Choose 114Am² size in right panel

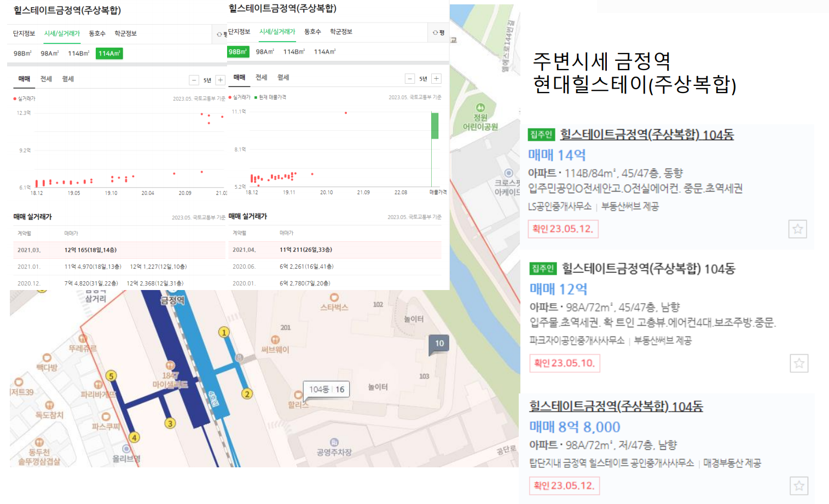click(x=324, y=51)
